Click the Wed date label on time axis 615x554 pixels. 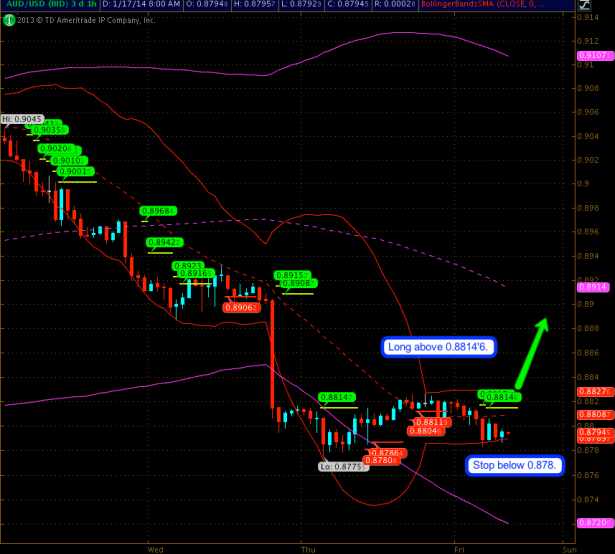point(155,548)
